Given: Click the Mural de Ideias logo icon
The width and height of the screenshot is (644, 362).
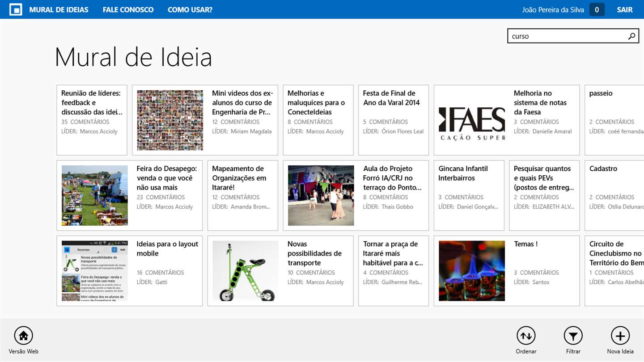Looking at the screenshot, I should (16, 9).
